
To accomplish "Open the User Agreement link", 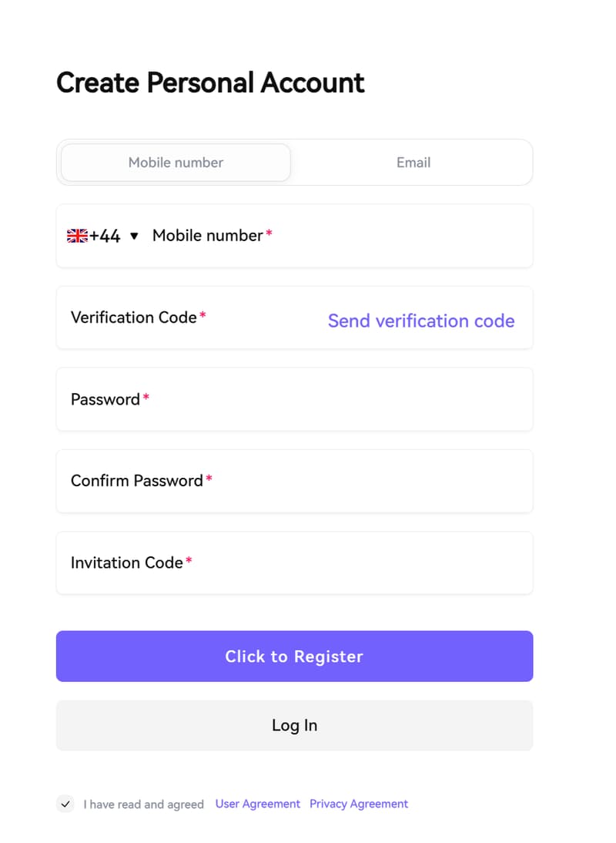I will [x=257, y=804].
